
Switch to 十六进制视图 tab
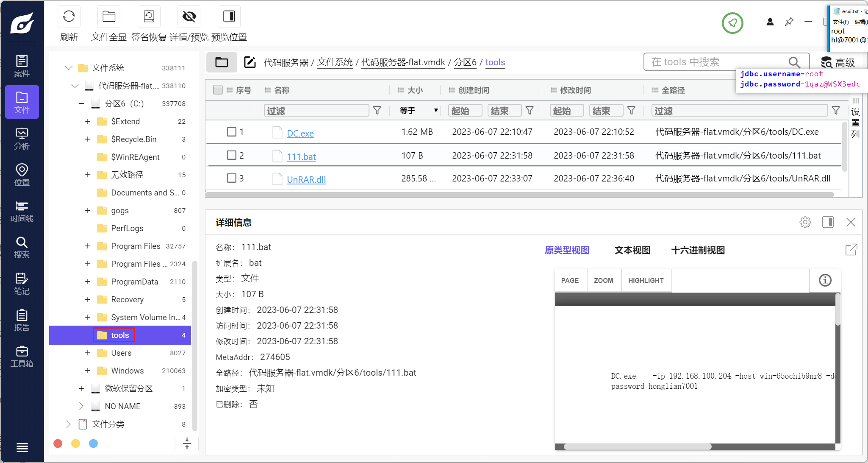[x=698, y=250]
